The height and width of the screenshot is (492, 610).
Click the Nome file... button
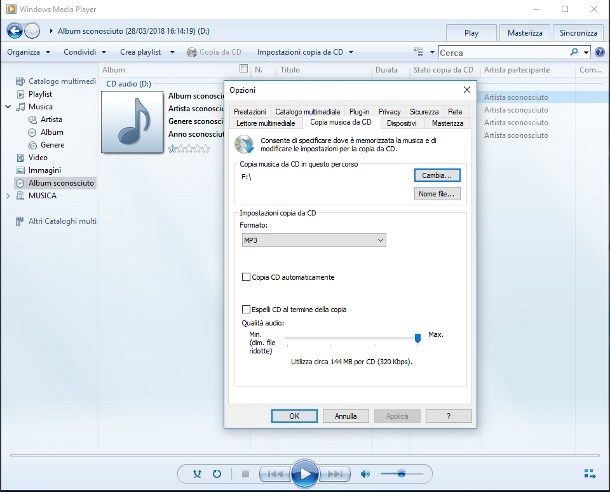(437, 194)
